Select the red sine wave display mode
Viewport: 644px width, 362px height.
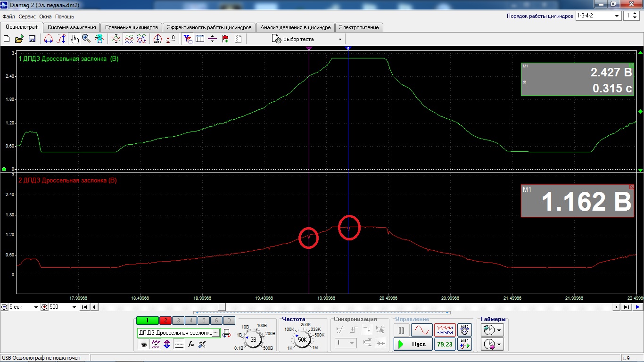pos(421,330)
